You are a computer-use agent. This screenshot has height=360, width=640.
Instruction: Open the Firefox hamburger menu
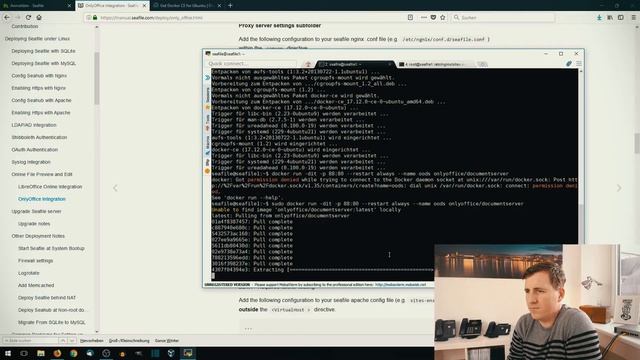(x=633, y=18)
